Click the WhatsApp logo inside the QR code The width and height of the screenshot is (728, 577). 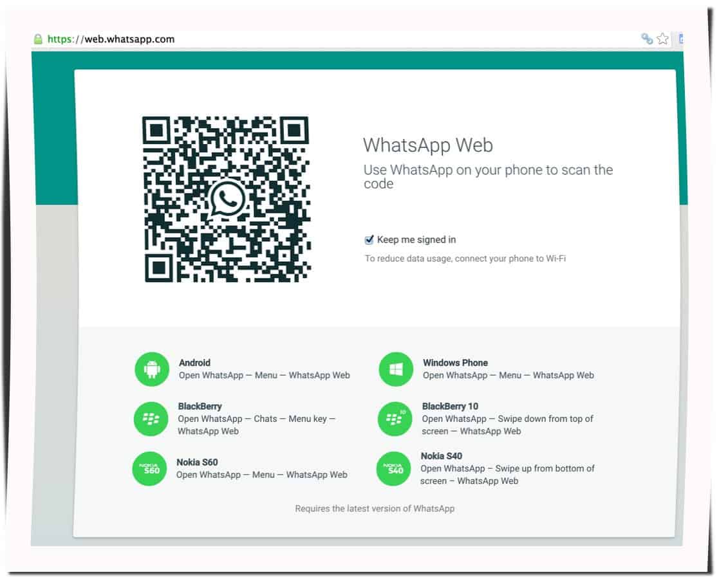[x=227, y=198]
